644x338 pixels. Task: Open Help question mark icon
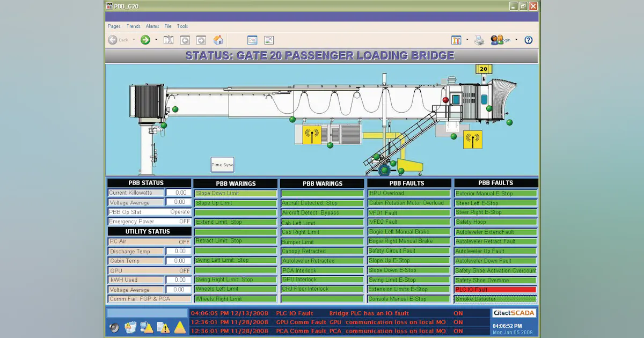(528, 40)
